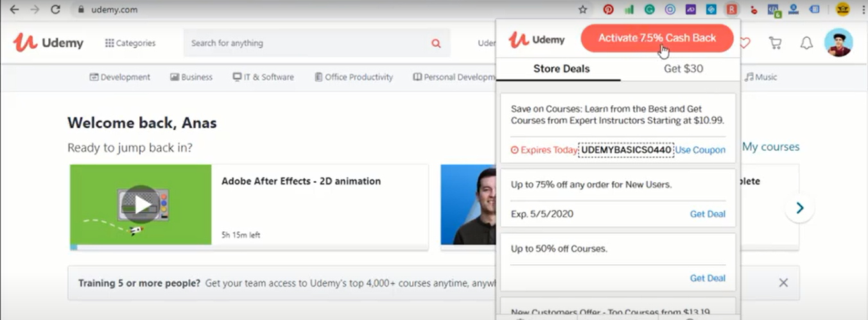Open the blue diamond tag extension
The image size is (868, 320).
[711, 10]
